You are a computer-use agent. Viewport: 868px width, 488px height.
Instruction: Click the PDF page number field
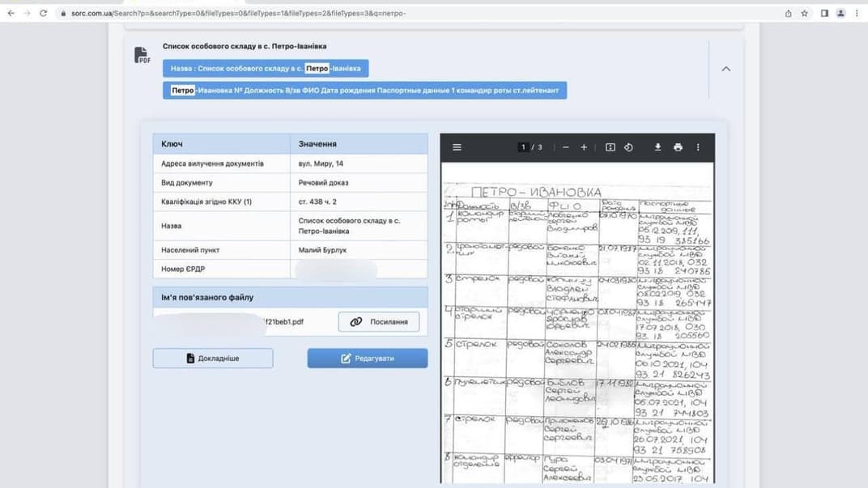523,147
